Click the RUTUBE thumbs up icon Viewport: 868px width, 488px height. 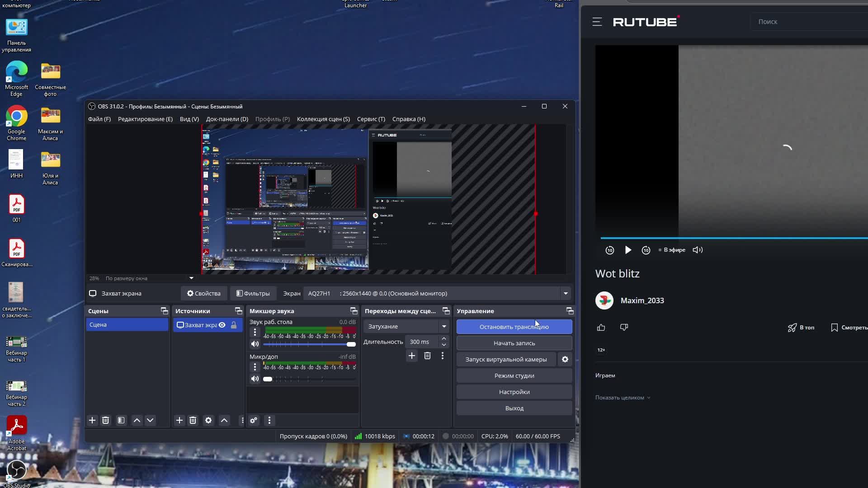pos(601,328)
